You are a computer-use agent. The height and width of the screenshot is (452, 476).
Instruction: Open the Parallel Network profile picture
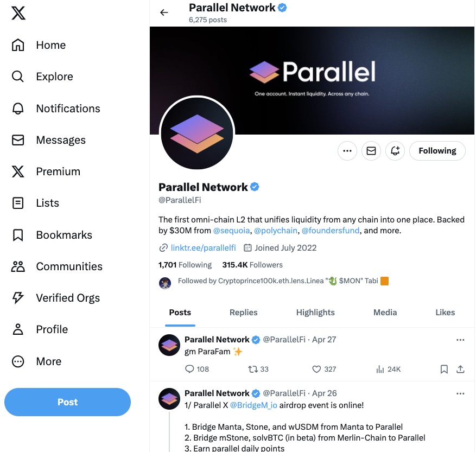196,133
